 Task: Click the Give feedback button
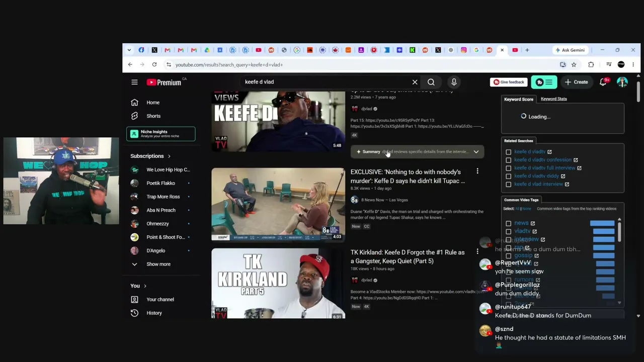click(509, 82)
